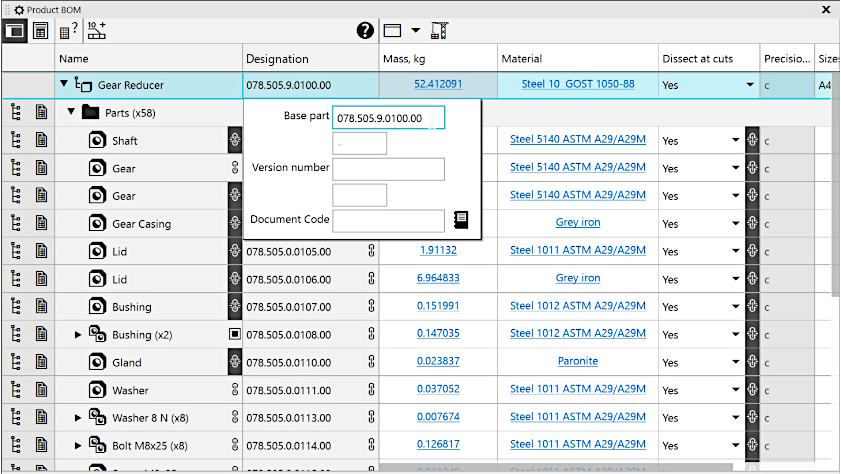Click the numbering icon in the toolbar
Viewport: 841px width, 474px height.
pyautogui.click(x=96, y=30)
